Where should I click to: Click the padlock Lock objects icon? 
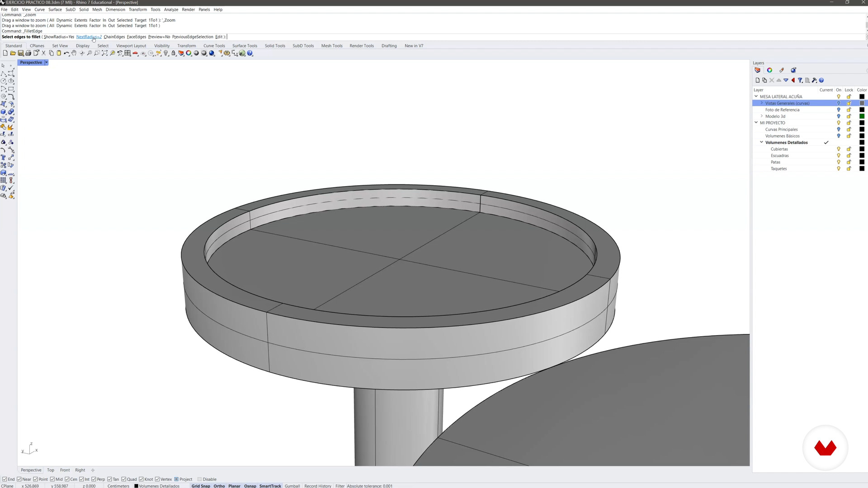(x=174, y=53)
